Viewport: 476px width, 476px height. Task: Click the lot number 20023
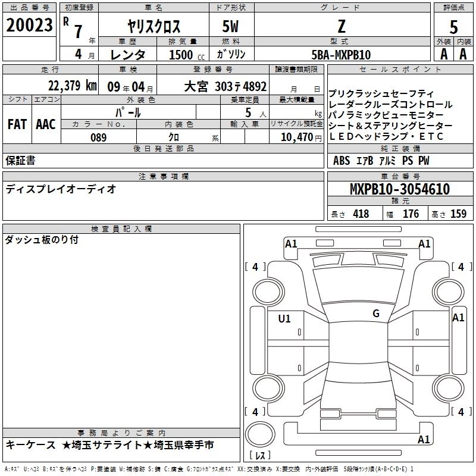29,25
